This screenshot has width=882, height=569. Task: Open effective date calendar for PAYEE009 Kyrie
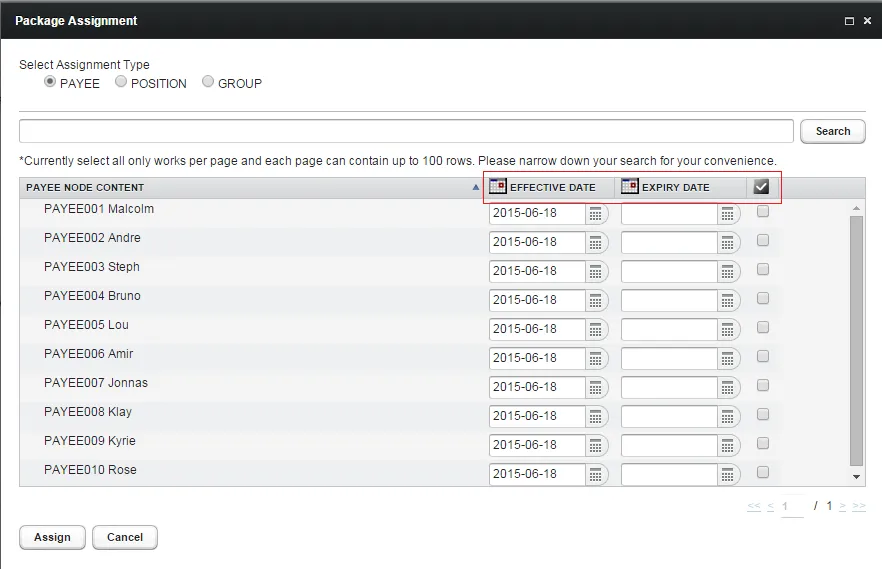tap(595, 446)
